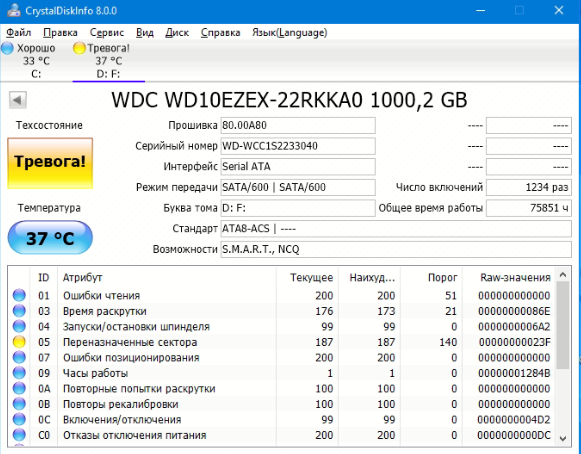Click the yellow Тревога! health status button

tap(50, 163)
